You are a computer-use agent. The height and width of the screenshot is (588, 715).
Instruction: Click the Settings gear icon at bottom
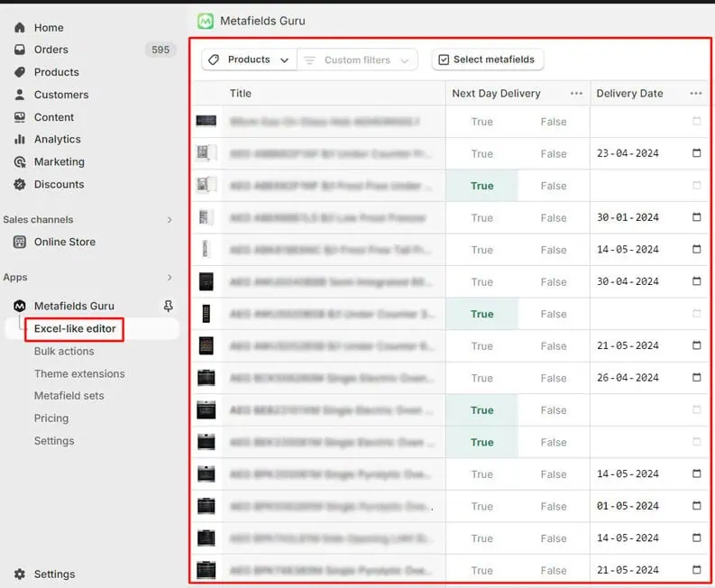coord(20,574)
